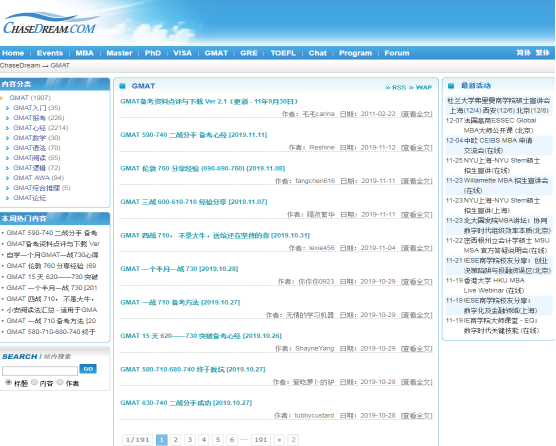Go to the Forum navigation item
556x446 pixels.
(397, 53)
